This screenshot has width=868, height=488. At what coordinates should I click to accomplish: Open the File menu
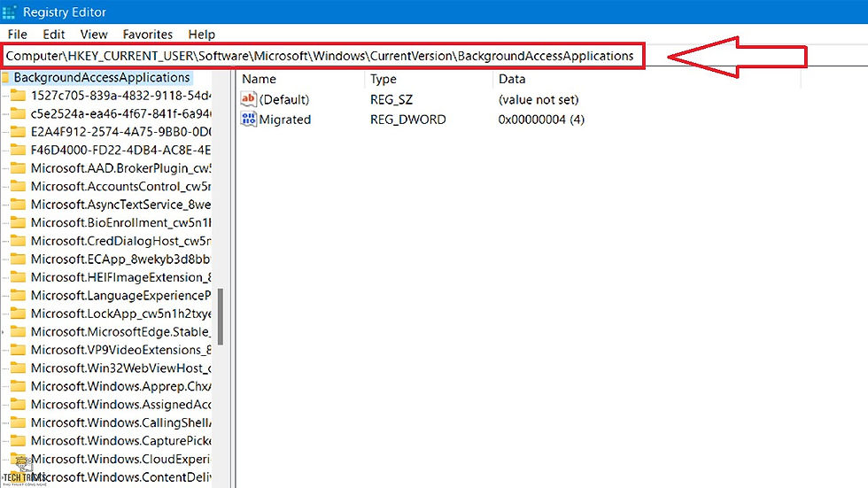click(x=17, y=35)
